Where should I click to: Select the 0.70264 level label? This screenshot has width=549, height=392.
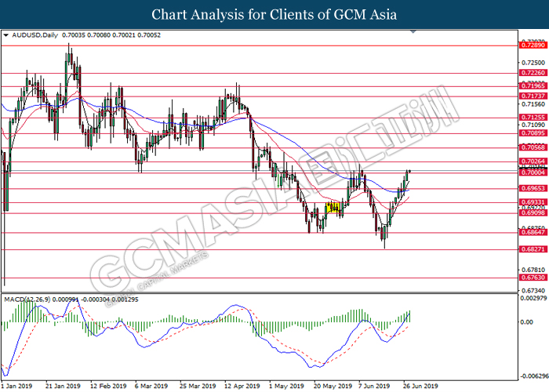click(x=533, y=162)
